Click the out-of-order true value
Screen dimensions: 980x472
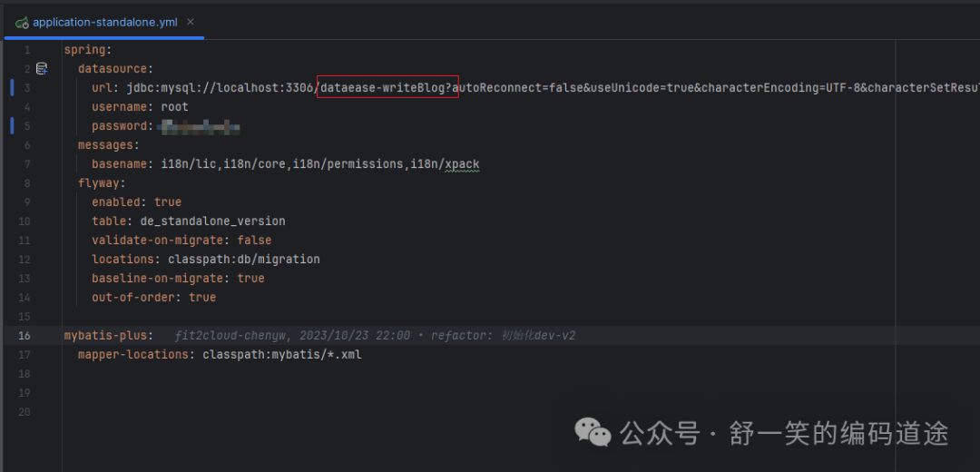pyautogui.click(x=202, y=298)
